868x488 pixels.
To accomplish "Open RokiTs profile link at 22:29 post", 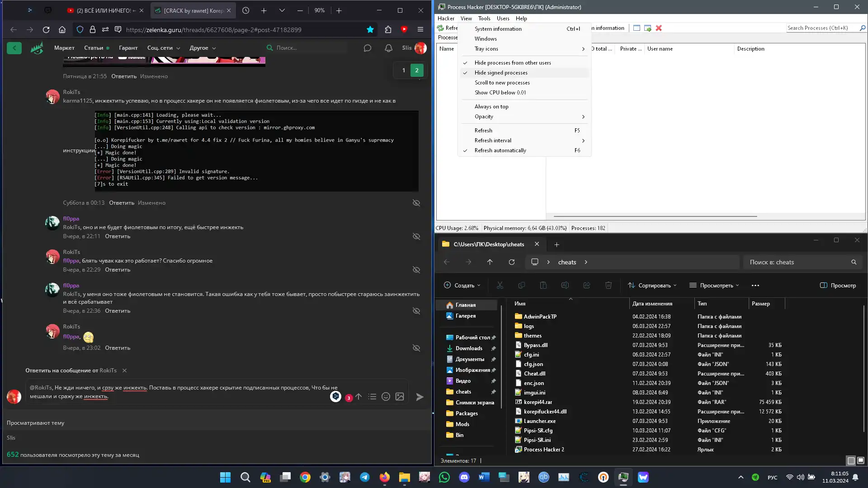I will [x=71, y=252].
